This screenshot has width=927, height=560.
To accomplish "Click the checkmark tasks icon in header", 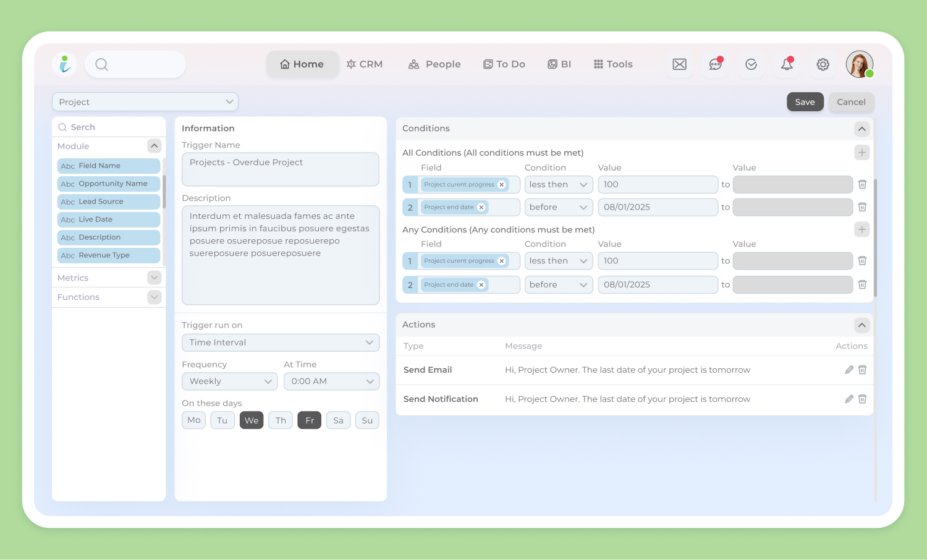I will tap(751, 64).
